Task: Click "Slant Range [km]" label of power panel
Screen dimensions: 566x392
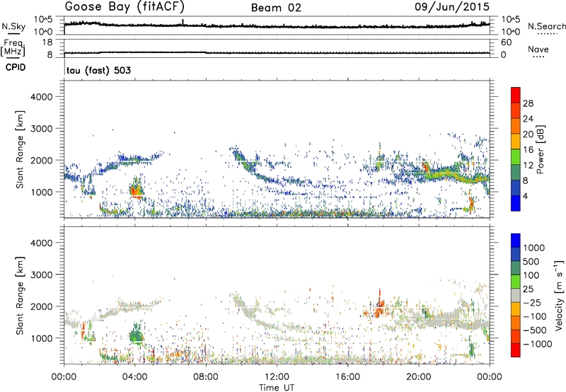Action: 20,149
